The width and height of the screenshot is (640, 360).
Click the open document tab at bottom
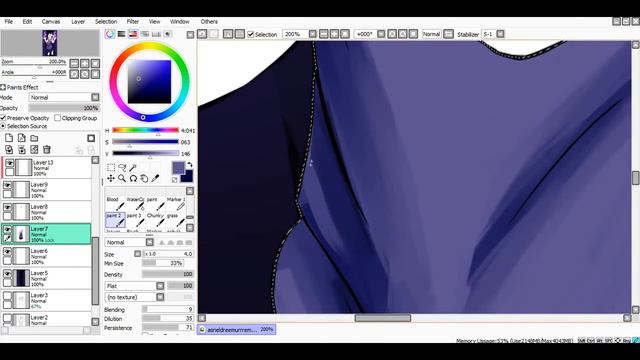tap(236, 329)
